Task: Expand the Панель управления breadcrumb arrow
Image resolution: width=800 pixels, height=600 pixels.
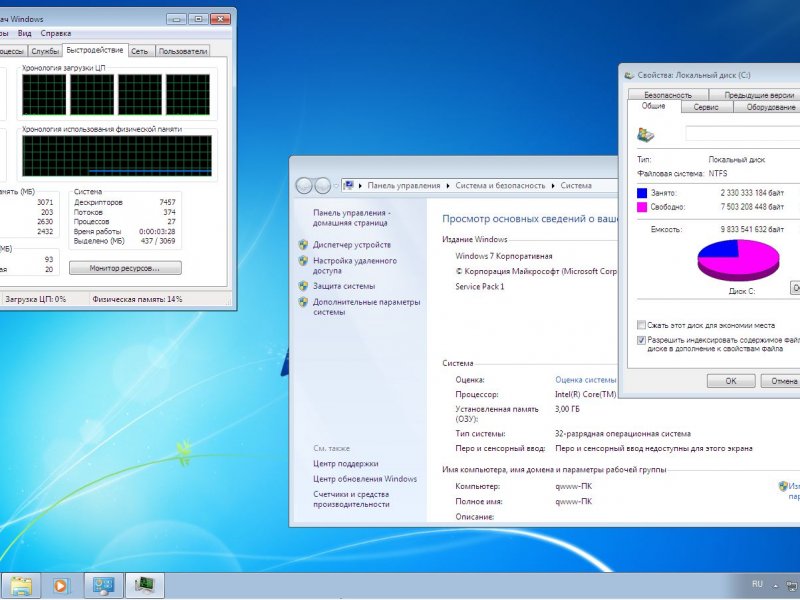Action: (446, 186)
